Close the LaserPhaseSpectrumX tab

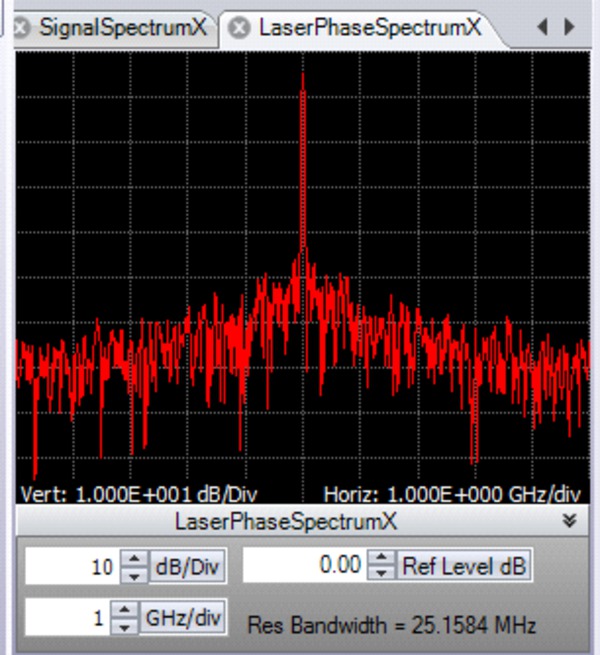239,28
